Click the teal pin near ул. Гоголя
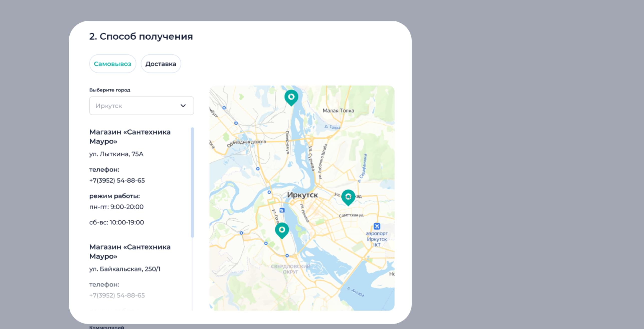The width and height of the screenshot is (644, 329). 282,230
